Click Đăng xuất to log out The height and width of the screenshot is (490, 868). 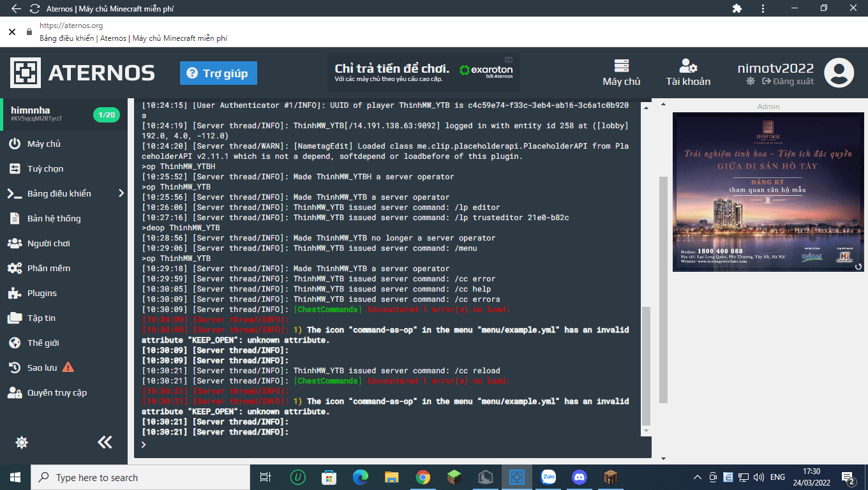pos(787,82)
